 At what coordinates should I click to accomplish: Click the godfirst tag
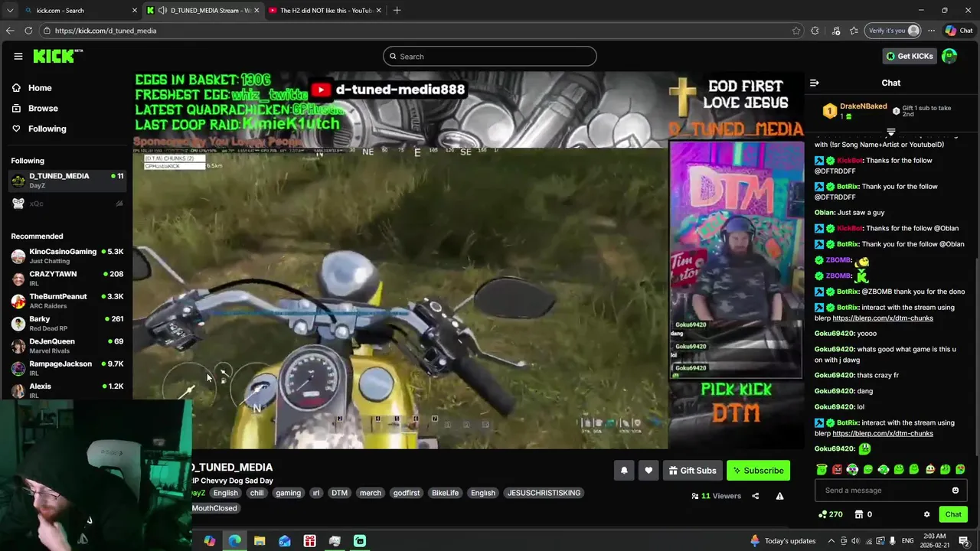coord(407,493)
